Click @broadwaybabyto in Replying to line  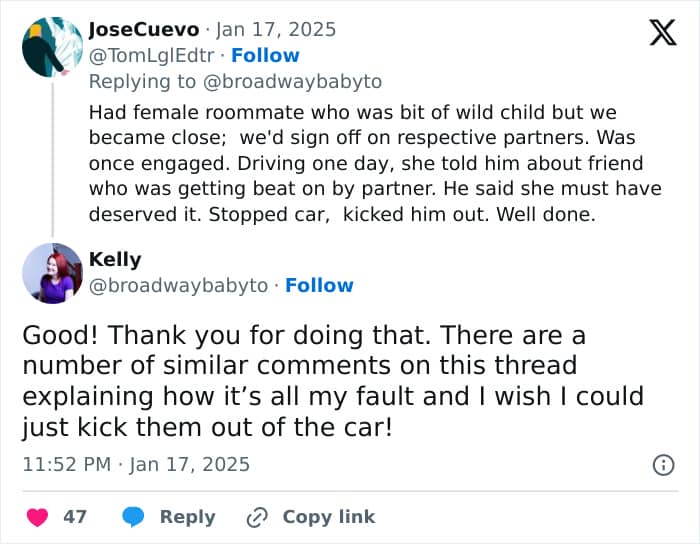pos(292,82)
